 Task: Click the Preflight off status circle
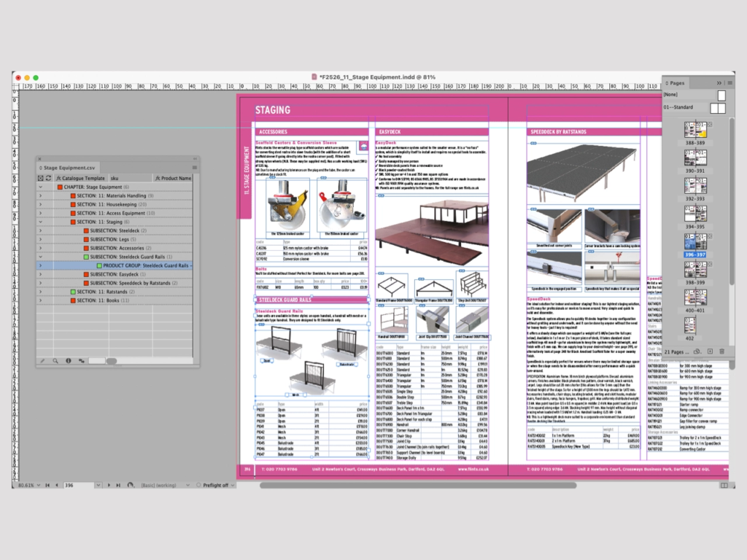(x=198, y=485)
